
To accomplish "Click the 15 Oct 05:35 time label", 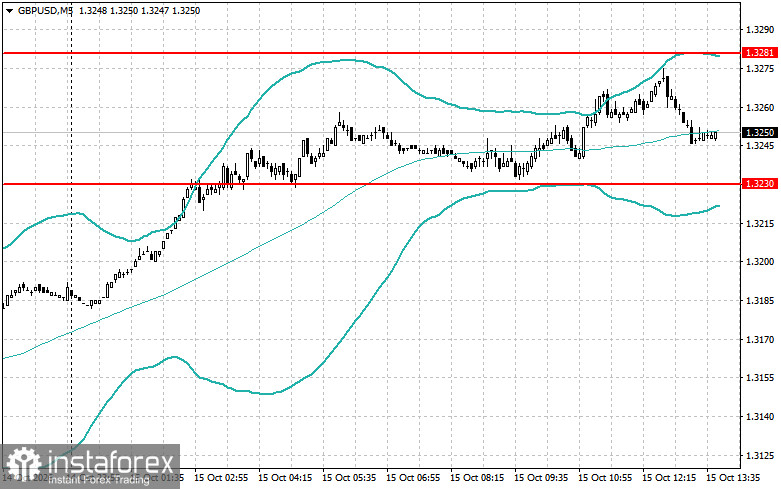I will pos(349,478).
